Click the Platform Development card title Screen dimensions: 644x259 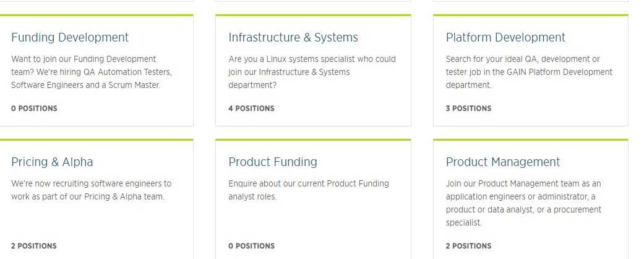(505, 37)
